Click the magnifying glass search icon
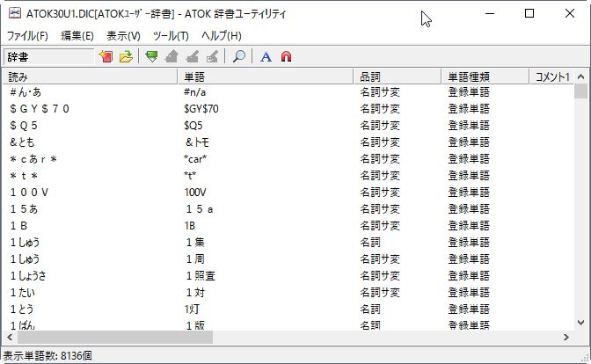 coord(238,56)
